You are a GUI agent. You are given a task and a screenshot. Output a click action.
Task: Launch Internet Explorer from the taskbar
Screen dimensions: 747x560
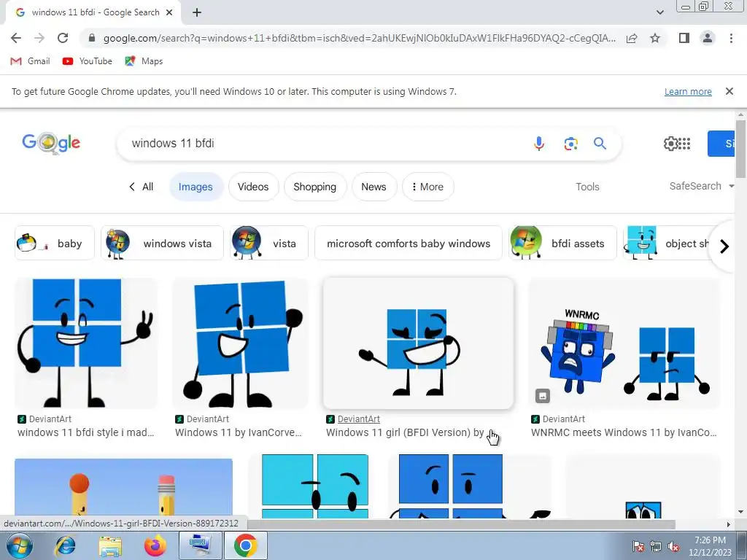(65, 545)
